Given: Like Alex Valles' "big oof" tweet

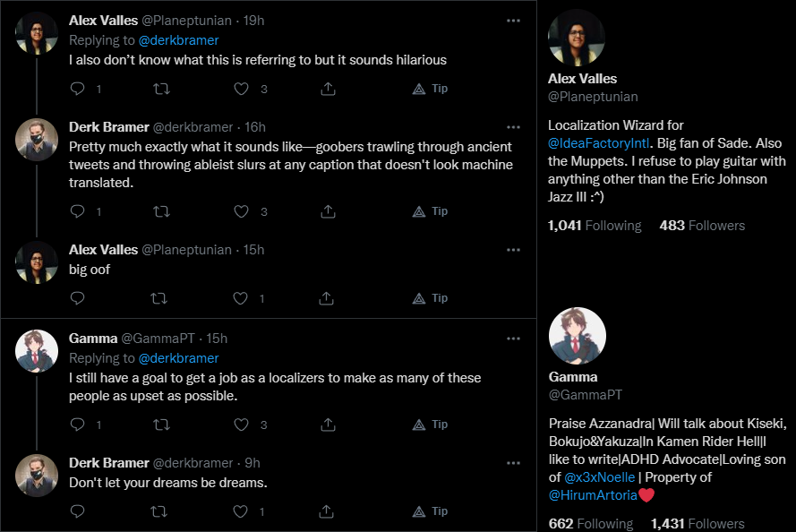Looking at the screenshot, I should pos(241,298).
